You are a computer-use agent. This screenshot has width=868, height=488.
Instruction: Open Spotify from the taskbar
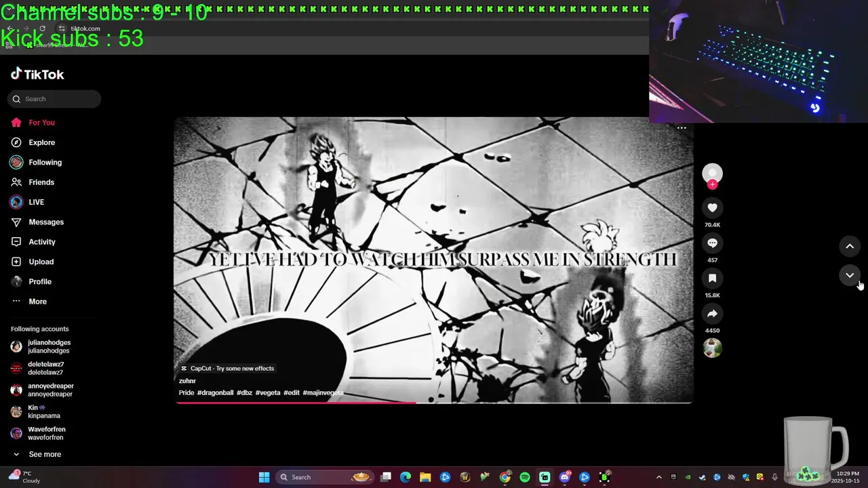525,477
